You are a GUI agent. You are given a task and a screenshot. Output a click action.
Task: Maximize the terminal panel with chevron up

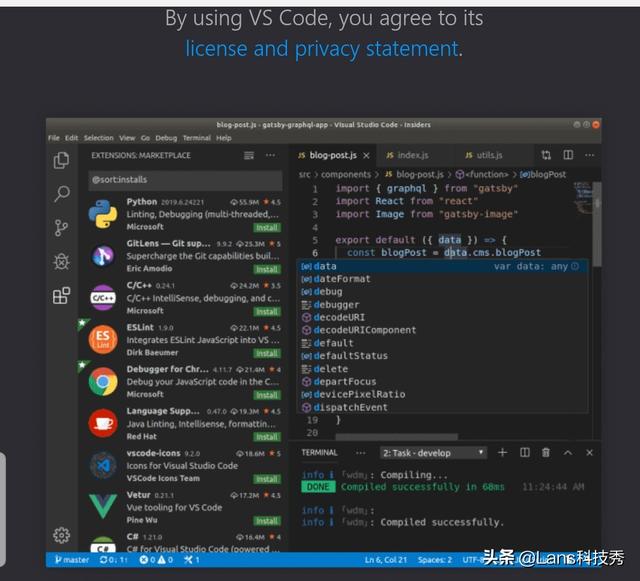(x=568, y=452)
